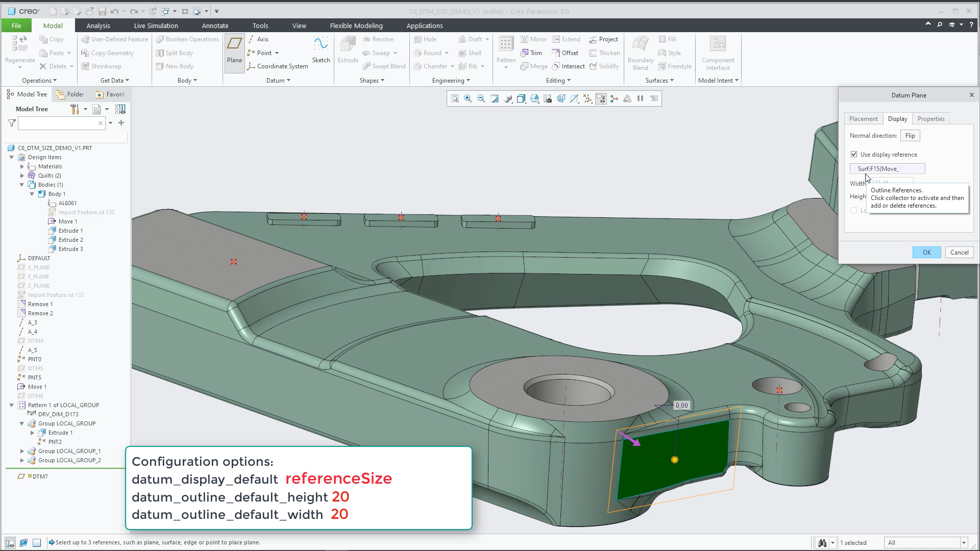Expand Group LOCAL_GROUP_1 node
The image size is (980, 551).
(x=22, y=451)
